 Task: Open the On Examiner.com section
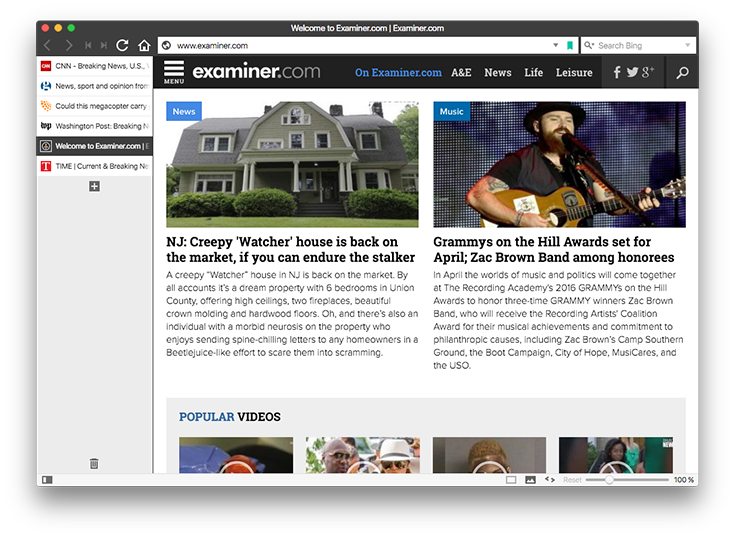pos(398,73)
